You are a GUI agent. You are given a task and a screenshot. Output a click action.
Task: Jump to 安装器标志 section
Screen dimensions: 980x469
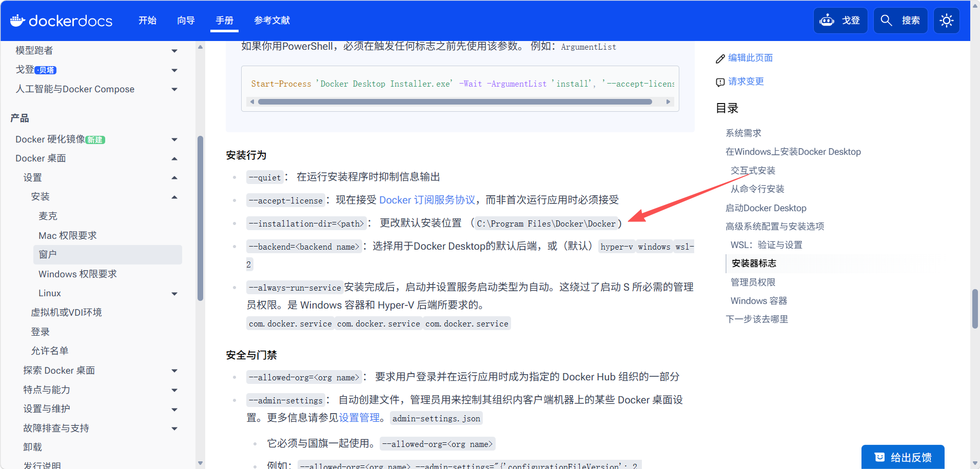[754, 263]
